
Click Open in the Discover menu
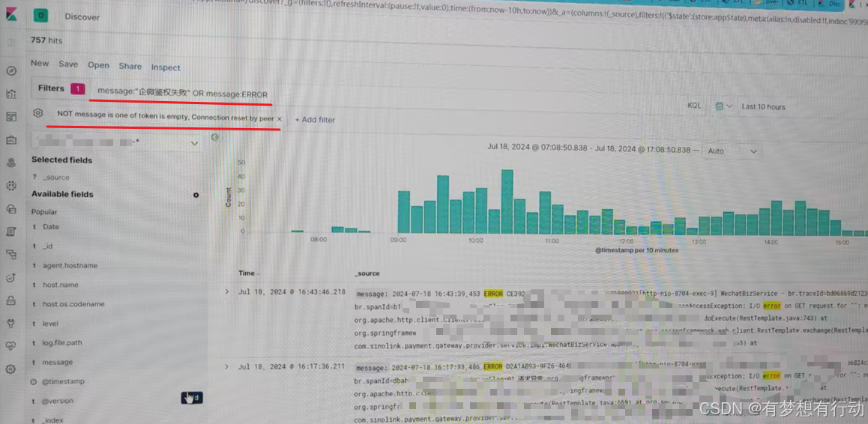(98, 65)
